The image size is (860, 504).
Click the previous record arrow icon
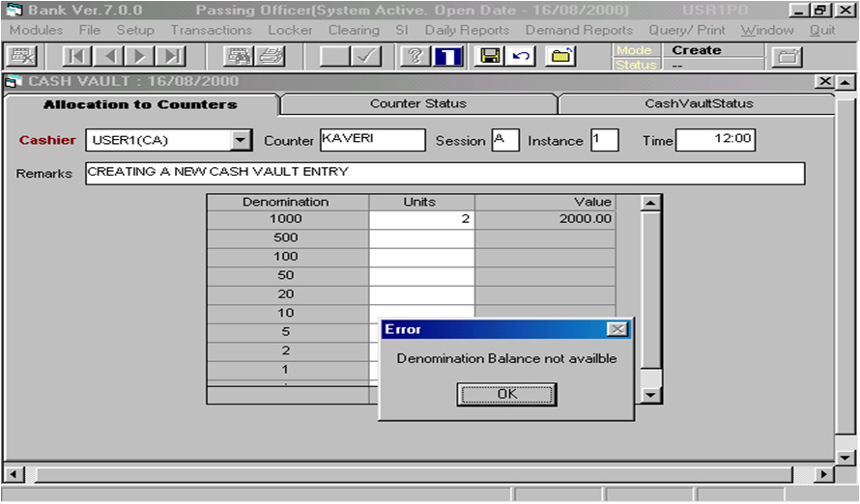(x=109, y=57)
